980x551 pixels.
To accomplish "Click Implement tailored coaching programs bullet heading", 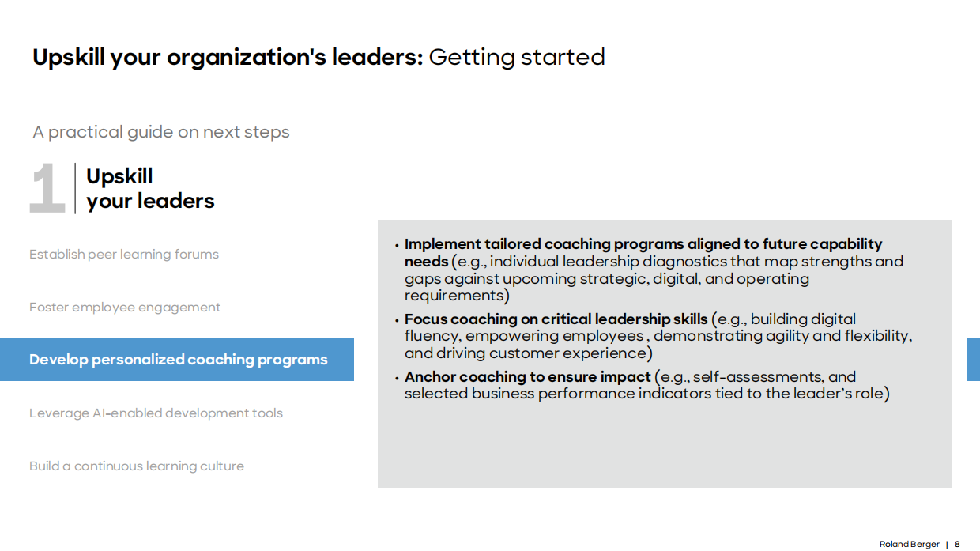I will point(643,244).
